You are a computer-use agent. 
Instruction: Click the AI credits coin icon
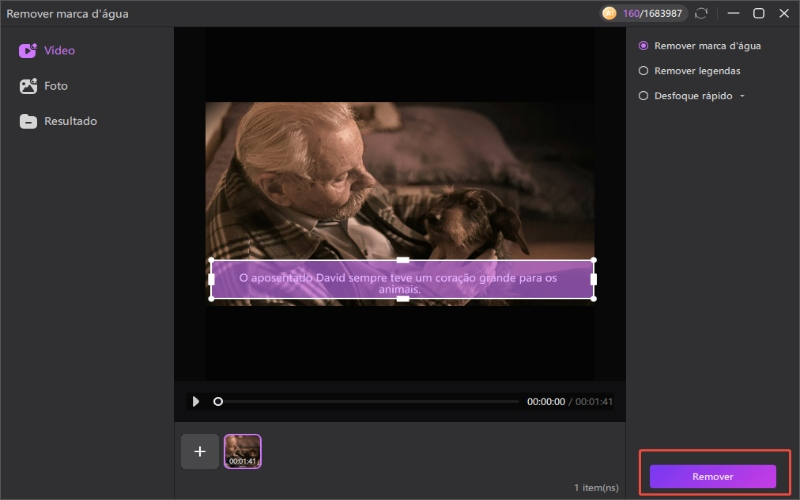coord(609,13)
